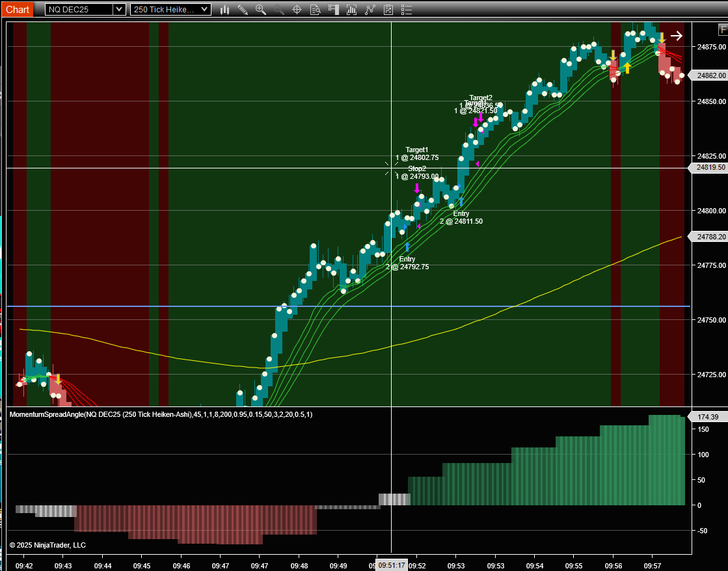Viewport: 728px width, 571px height.
Task: Click white arrow to return to latest bar
Action: [677, 36]
